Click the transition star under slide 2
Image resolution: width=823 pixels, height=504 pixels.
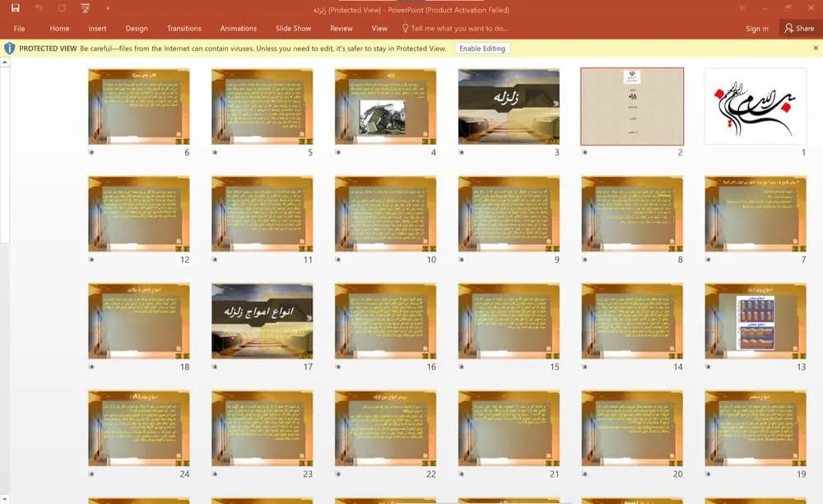click(x=584, y=153)
